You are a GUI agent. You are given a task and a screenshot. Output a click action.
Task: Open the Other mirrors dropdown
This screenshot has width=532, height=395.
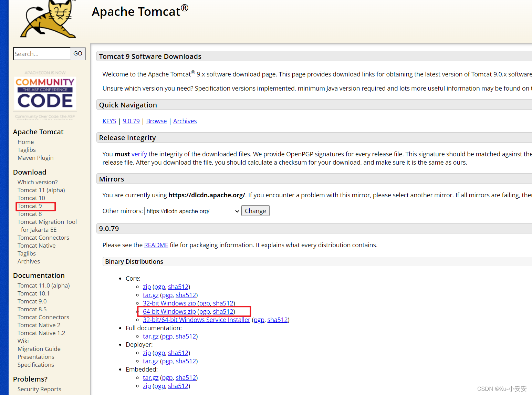(193, 211)
